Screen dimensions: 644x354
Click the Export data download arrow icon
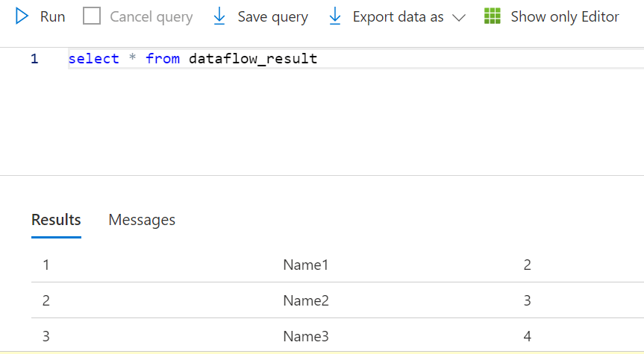click(x=335, y=16)
